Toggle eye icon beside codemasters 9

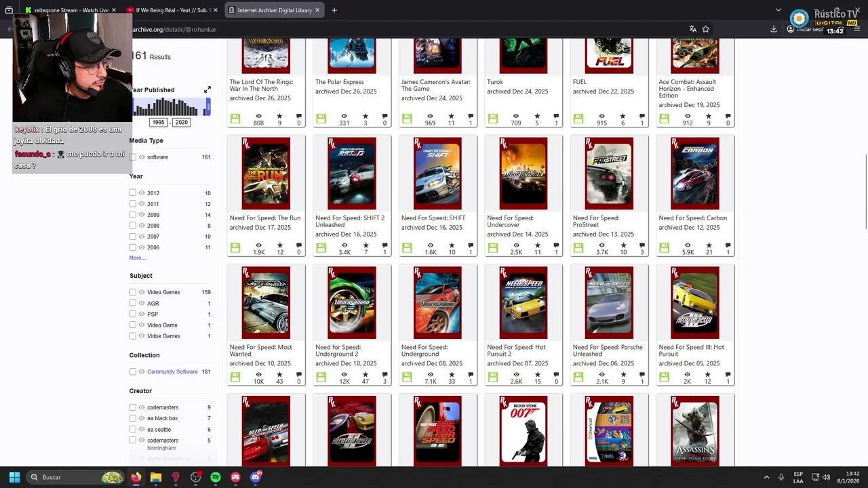pyautogui.click(x=142, y=407)
